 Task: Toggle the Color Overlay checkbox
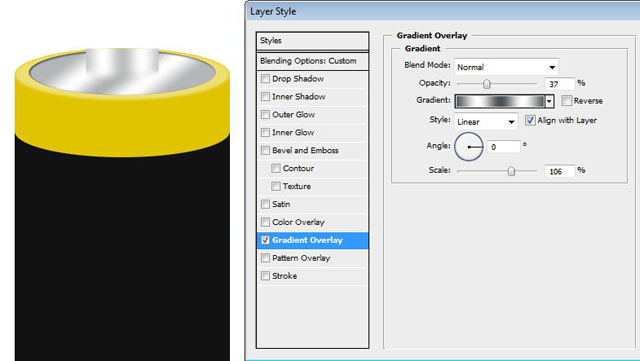tap(265, 222)
